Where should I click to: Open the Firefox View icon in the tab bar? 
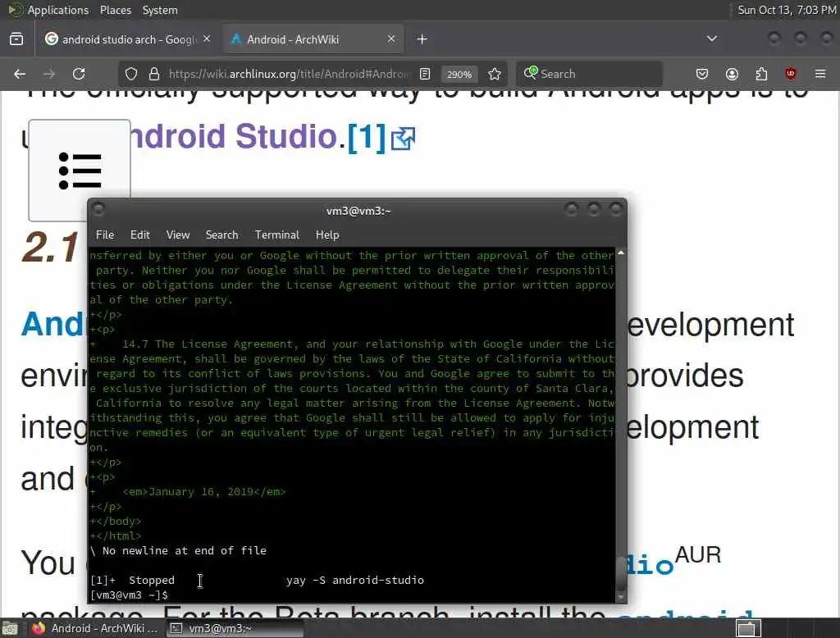click(x=16, y=39)
